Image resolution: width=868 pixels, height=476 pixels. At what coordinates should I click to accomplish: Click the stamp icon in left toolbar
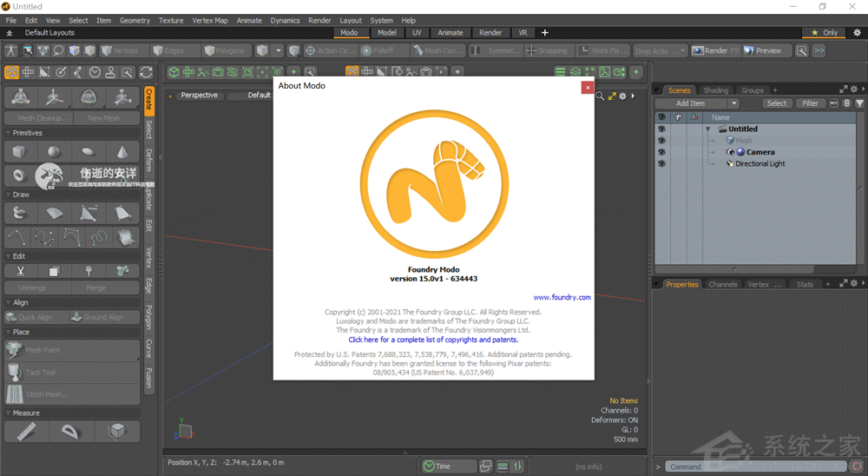point(111,72)
